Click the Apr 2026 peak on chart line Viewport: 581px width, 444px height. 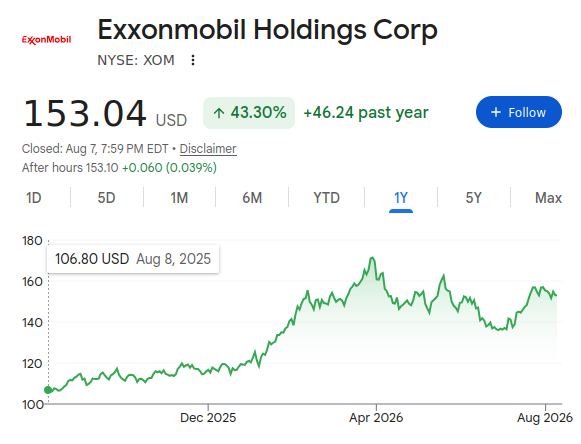tap(372, 258)
